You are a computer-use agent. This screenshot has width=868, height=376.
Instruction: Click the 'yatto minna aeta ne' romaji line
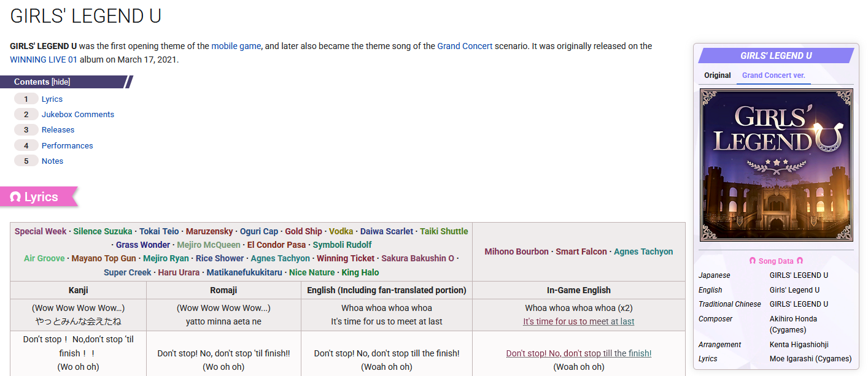click(x=223, y=321)
